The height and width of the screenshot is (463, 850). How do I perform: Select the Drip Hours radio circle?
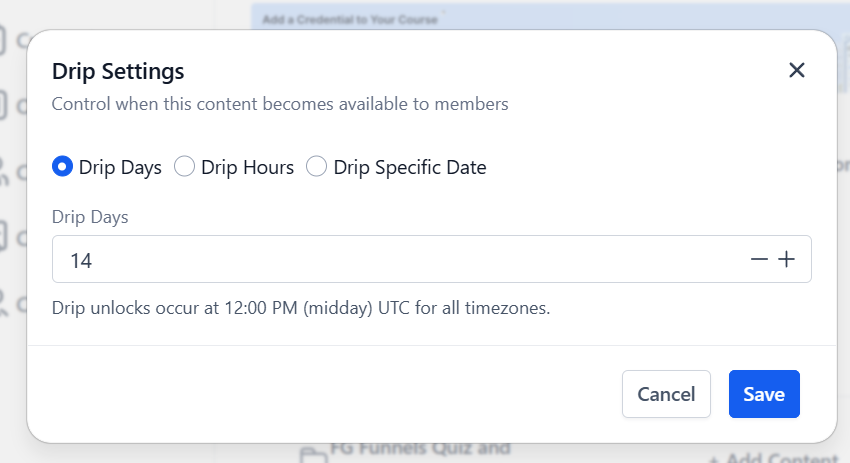pyautogui.click(x=184, y=166)
